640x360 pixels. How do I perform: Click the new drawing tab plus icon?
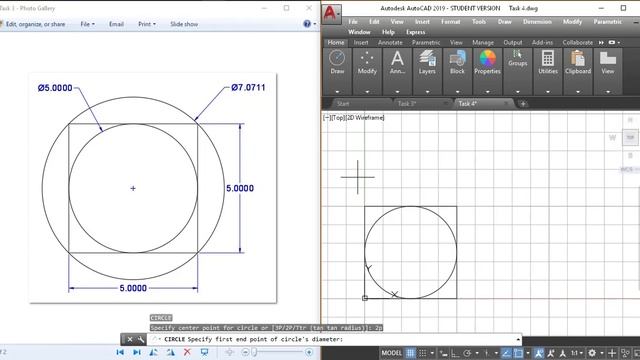point(523,104)
